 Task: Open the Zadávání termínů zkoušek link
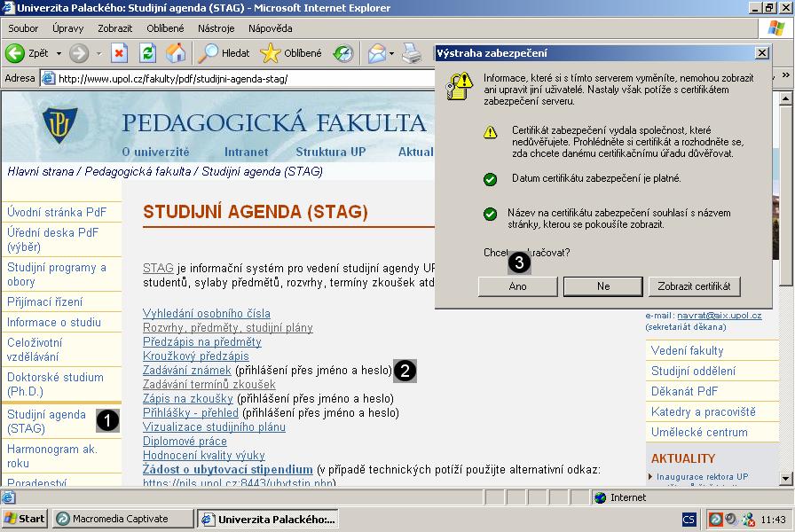(x=209, y=385)
